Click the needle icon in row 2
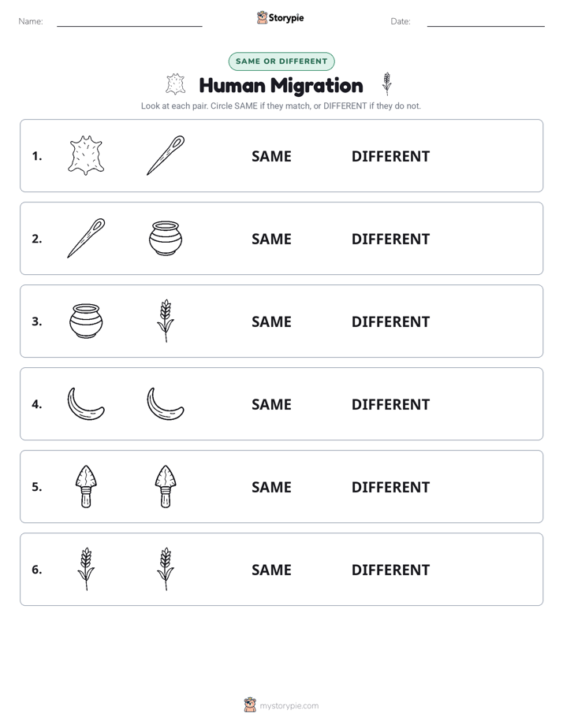Viewport: 563px width, 728px height. [86, 238]
